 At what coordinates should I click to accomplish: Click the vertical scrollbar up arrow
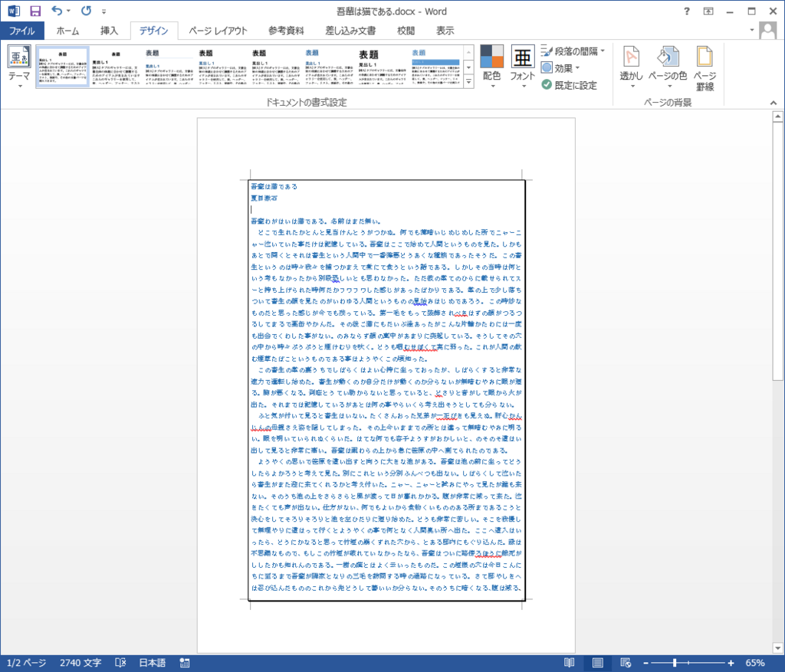777,116
